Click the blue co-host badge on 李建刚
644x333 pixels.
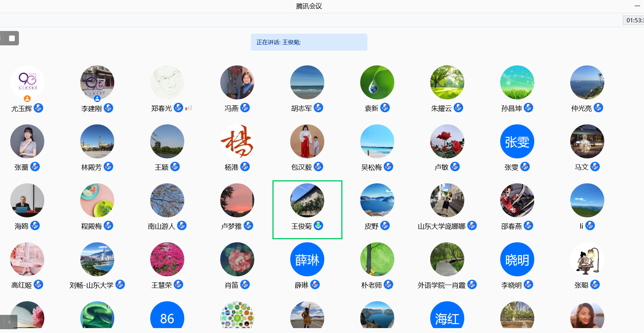(97, 99)
